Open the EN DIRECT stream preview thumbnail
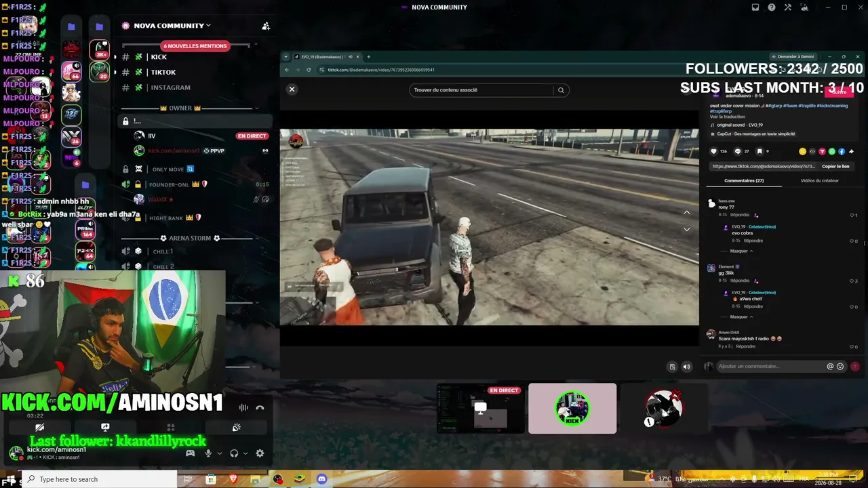 point(481,409)
